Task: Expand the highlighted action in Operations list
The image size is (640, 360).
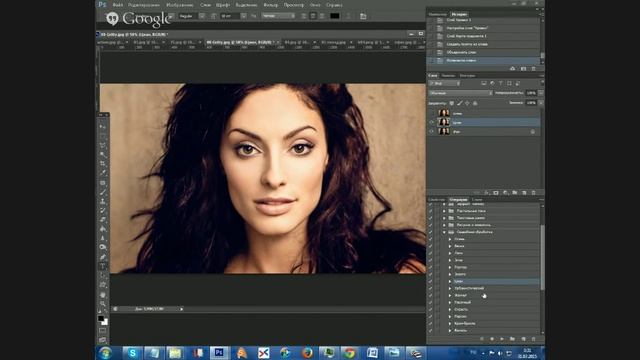Action: point(450,281)
